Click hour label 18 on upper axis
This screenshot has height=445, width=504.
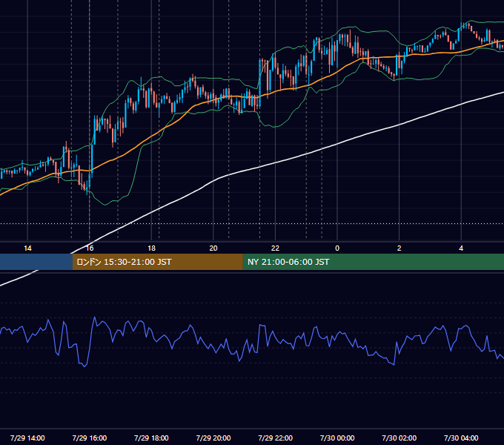click(151, 248)
